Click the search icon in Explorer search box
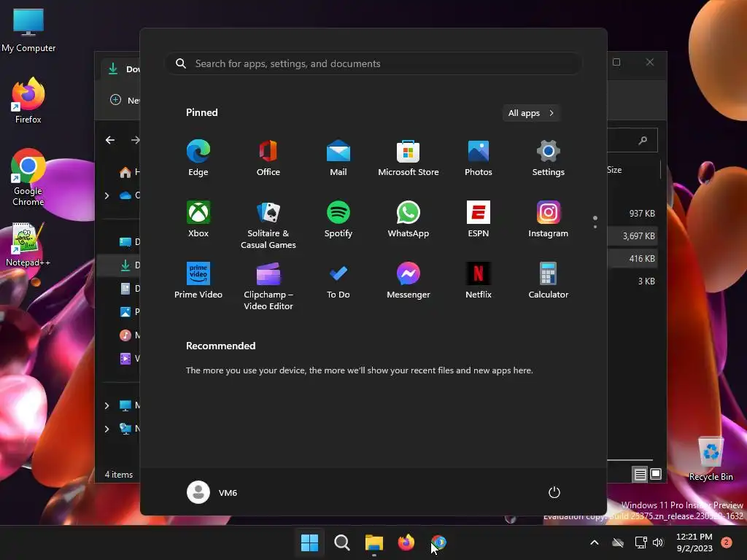 click(x=643, y=140)
